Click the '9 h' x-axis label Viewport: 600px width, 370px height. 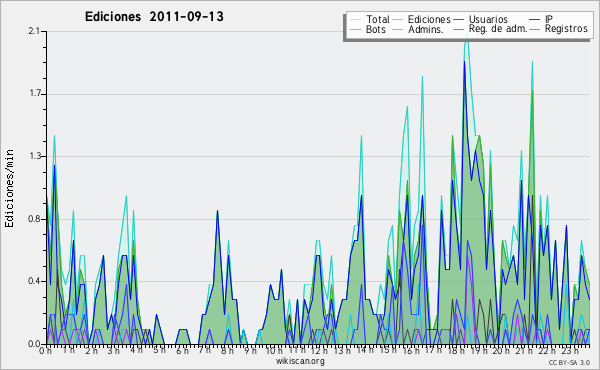pyautogui.click(x=250, y=350)
